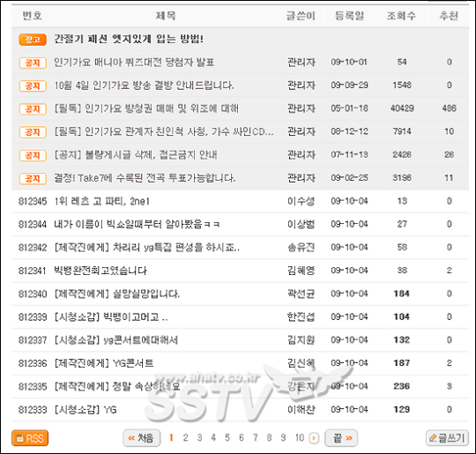Open notice 결정! Take7에 수록된 전곡 투표가능합니다
476x454 pixels.
pos(145,178)
